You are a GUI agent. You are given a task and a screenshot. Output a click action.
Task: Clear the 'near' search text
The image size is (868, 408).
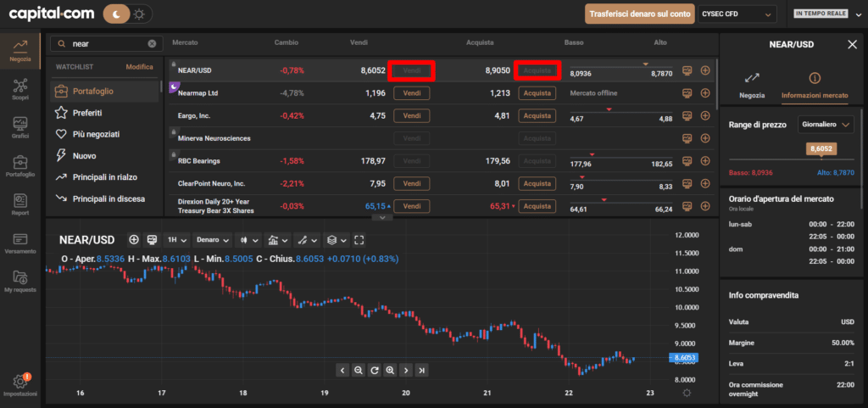[152, 44]
